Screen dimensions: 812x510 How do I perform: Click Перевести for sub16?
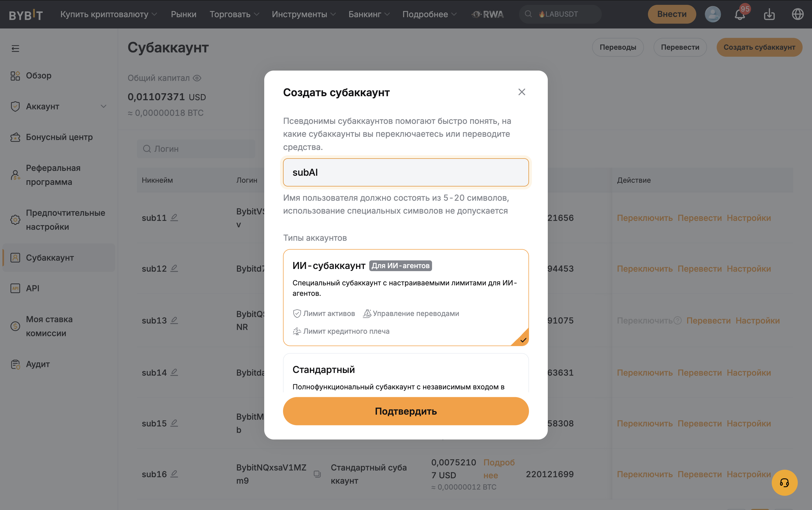coord(699,474)
